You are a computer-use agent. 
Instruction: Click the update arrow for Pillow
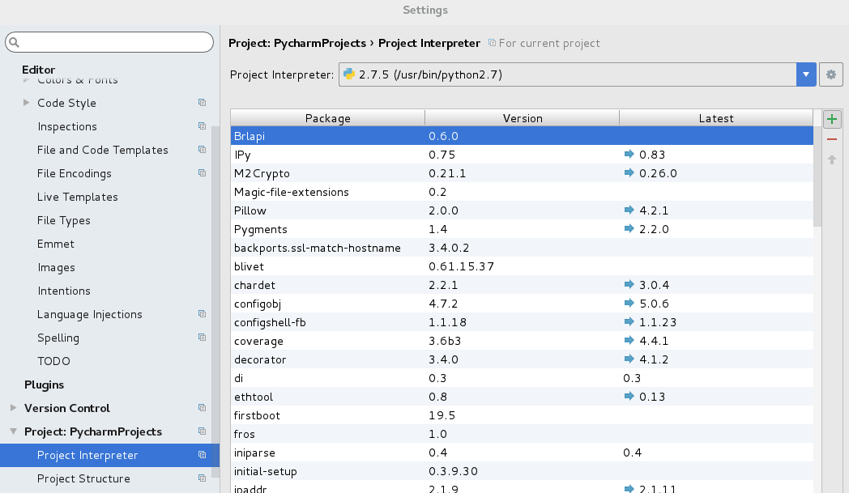click(629, 210)
